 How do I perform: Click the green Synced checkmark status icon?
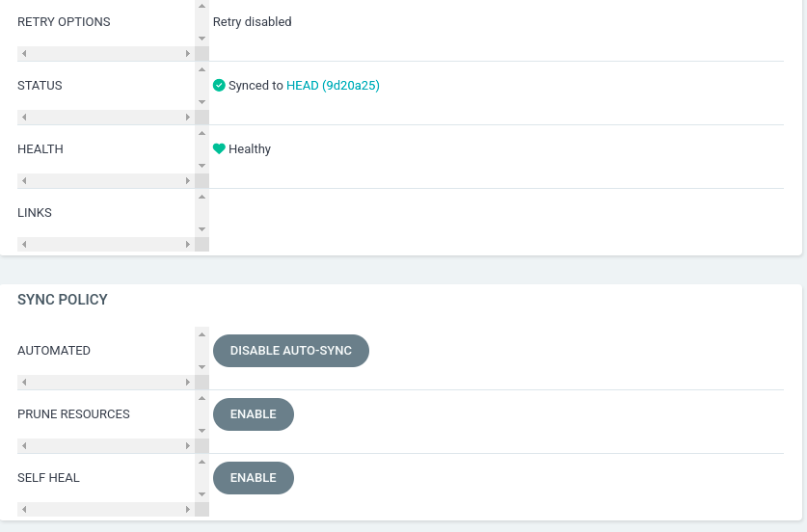tap(219, 86)
